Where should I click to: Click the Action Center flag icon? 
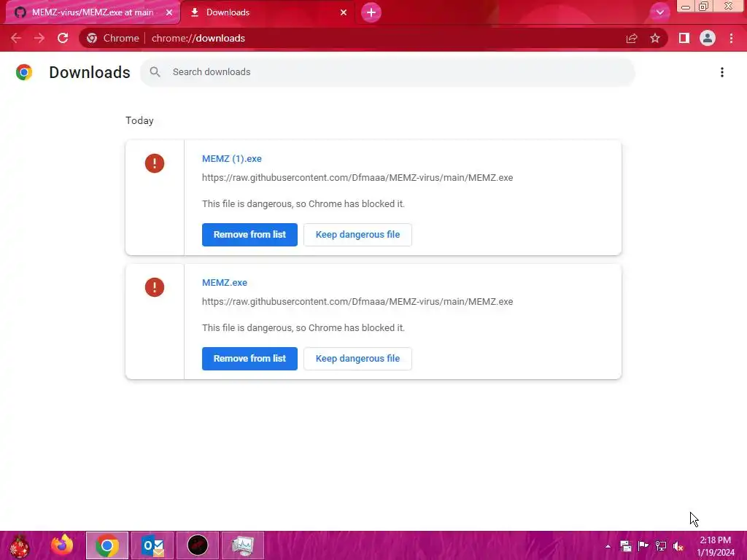[x=643, y=546]
